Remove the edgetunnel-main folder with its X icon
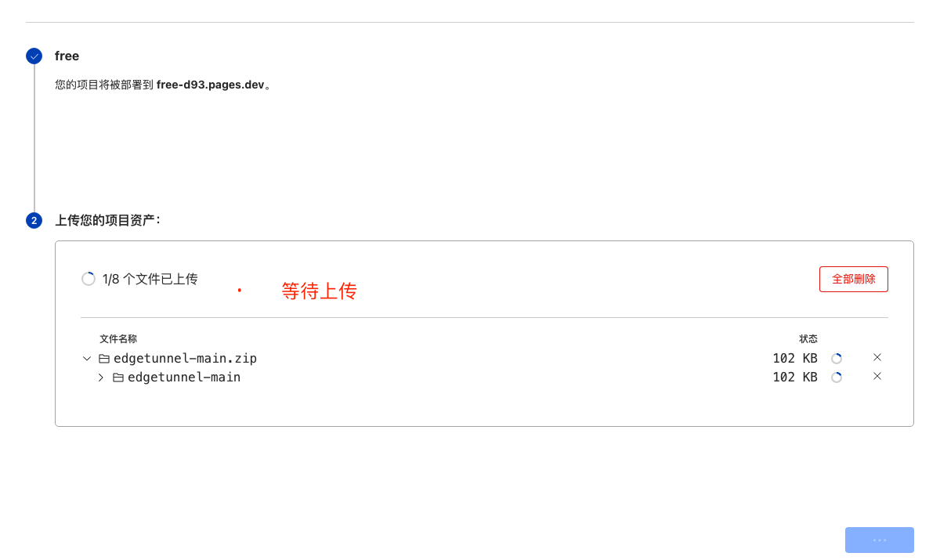 (877, 376)
